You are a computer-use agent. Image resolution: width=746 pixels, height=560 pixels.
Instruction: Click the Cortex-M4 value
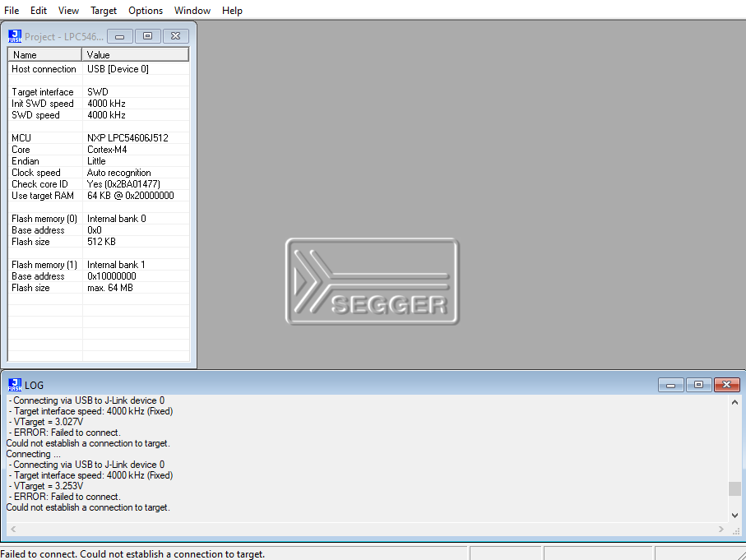[x=107, y=150]
